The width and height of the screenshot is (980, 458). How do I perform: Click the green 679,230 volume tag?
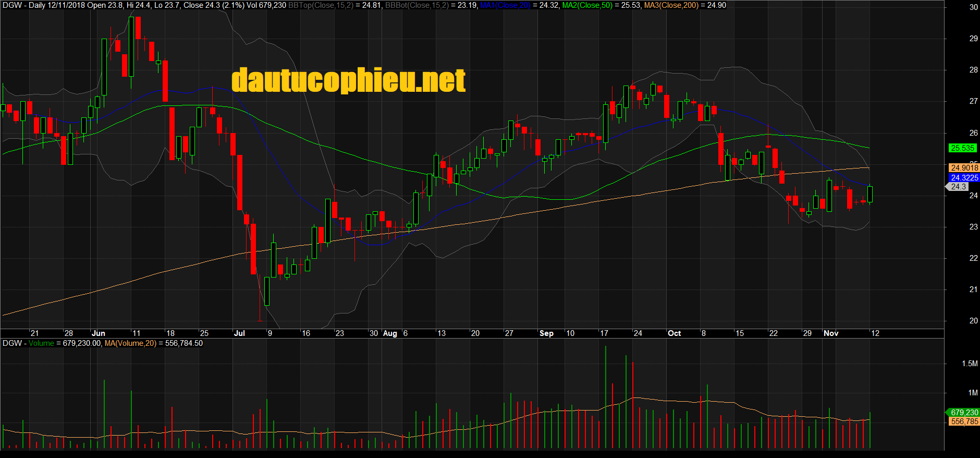963,412
